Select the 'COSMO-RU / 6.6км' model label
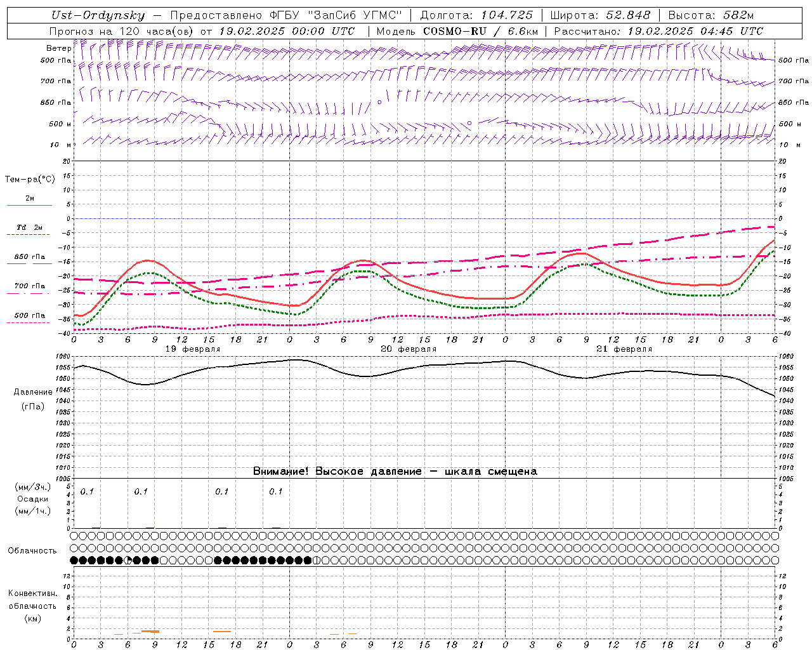 [481, 31]
